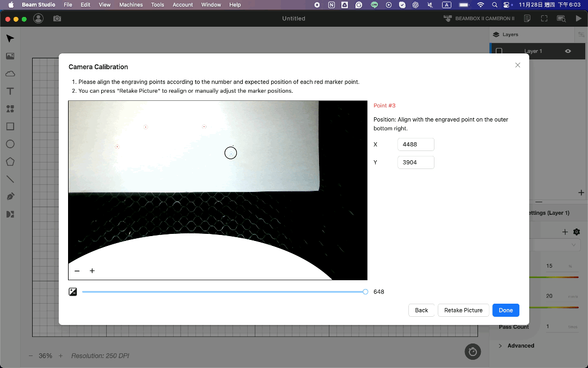Open the File menu
The width and height of the screenshot is (588, 368).
tap(68, 5)
